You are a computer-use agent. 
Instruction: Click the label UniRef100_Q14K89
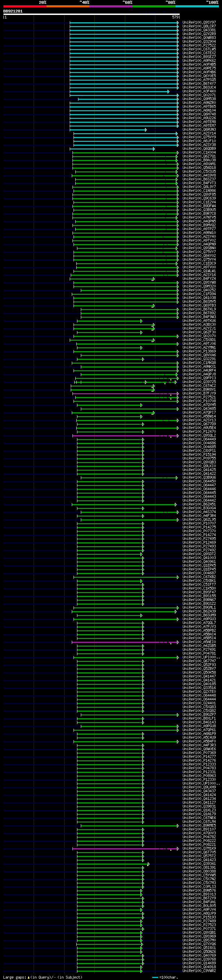(199, 963)
